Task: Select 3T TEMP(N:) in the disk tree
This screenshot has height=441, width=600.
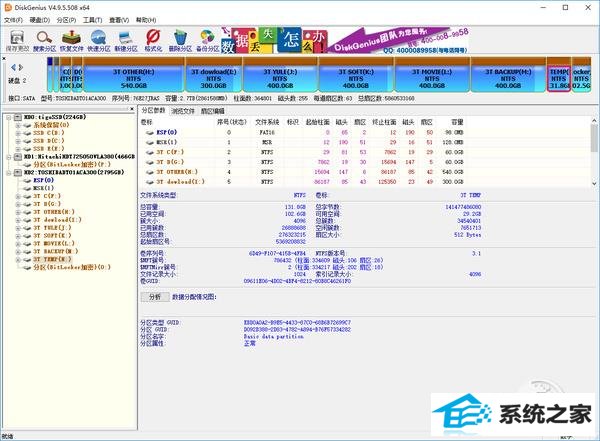Action: 52,259
